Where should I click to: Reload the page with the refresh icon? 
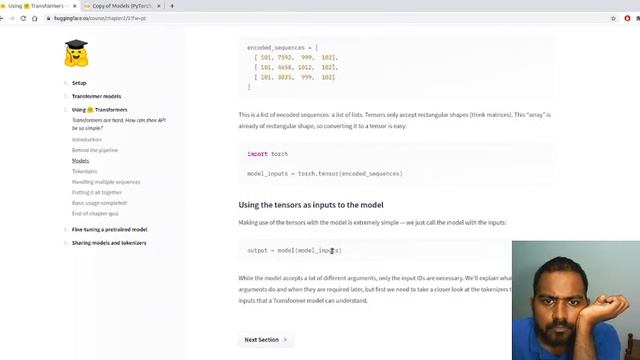pyautogui.click(x=23, y=18)
